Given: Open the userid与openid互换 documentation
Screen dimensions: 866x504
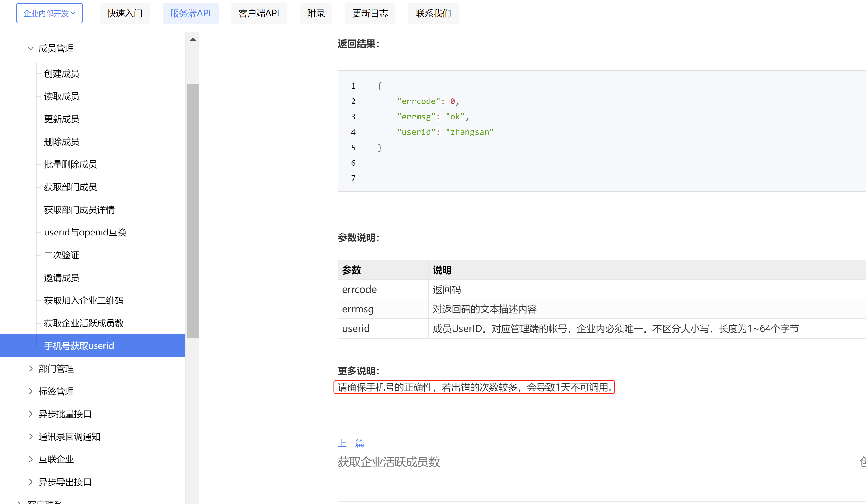Looking at the screenshot, I should 85,232.
